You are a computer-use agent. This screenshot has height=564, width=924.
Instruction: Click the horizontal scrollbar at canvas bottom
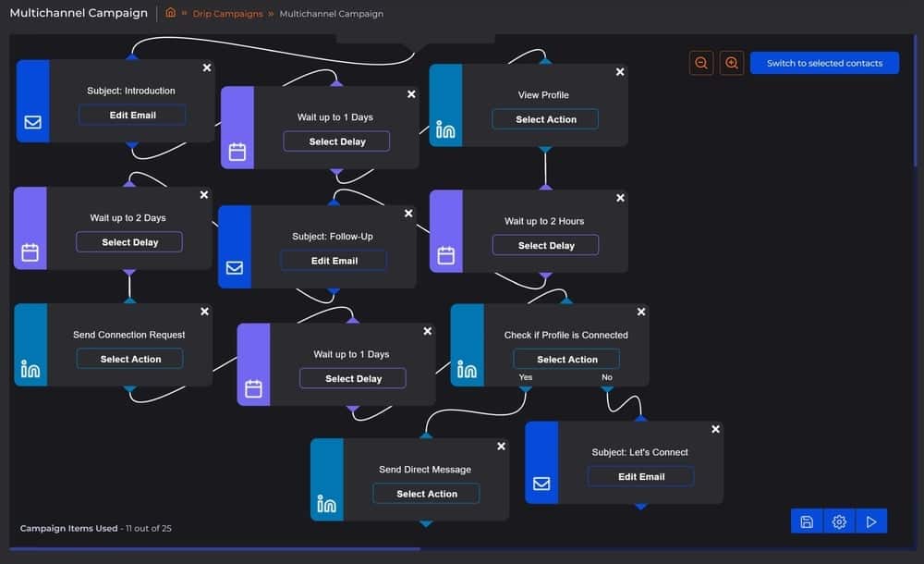click(x=213, y=549)
